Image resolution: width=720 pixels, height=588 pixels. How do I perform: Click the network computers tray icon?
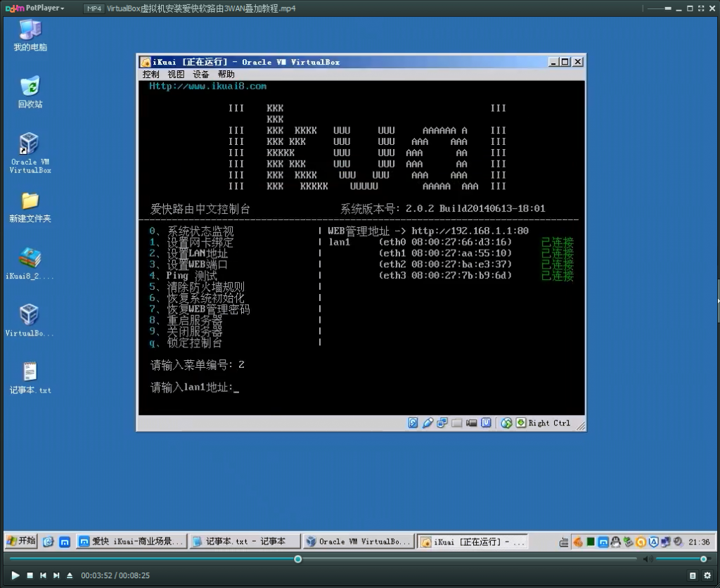click(x=665, y=542)
